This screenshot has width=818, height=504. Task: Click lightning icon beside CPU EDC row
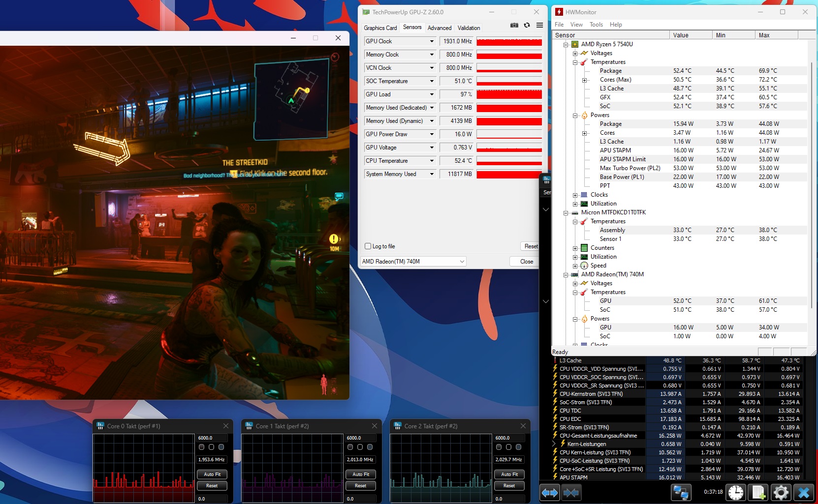pos(555,419)
